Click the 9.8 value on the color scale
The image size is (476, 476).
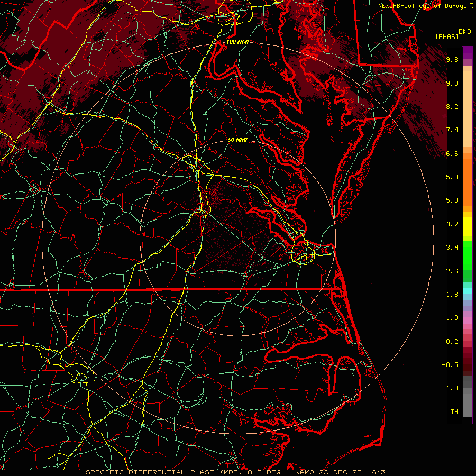pyautogui.click(x=452, y=59)
